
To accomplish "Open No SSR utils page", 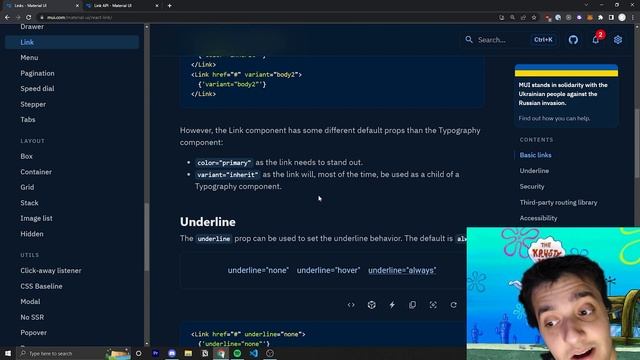I will pyautogui.click(x=32, y=317).
